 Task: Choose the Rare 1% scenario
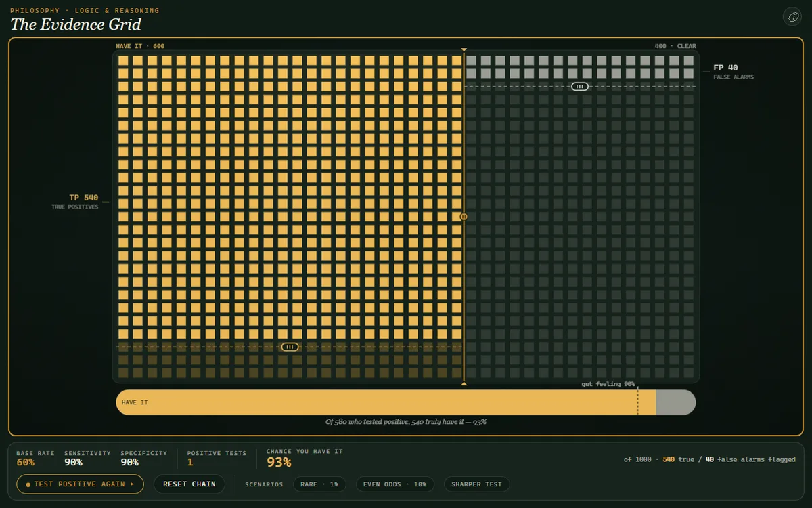click(320, 484)
